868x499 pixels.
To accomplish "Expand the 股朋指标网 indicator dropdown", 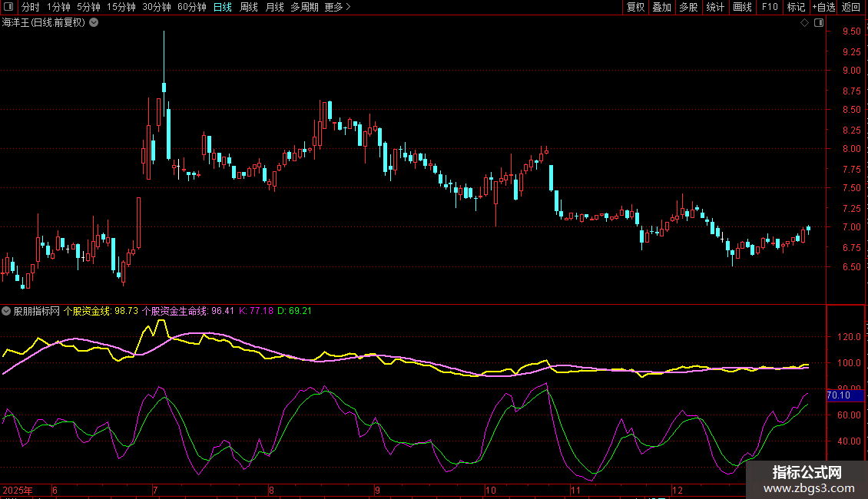I will coord(7,312).
